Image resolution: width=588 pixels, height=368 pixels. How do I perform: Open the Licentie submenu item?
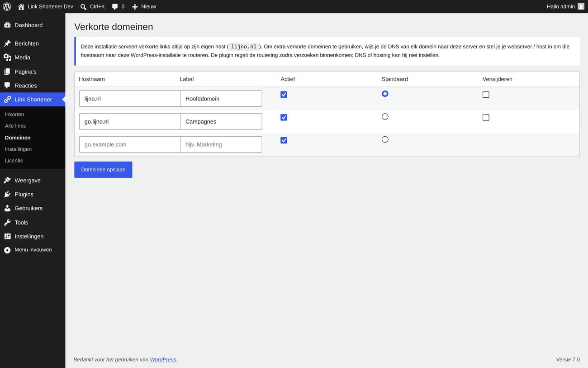click(14, 161)
